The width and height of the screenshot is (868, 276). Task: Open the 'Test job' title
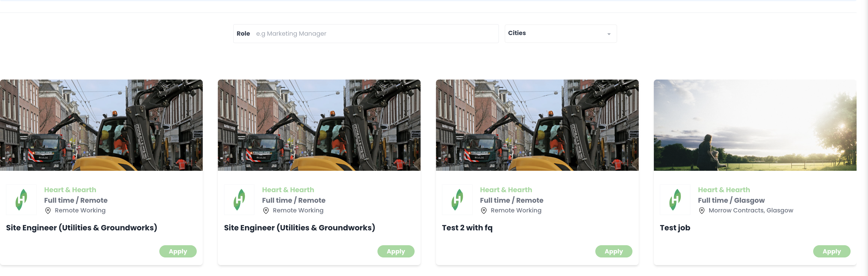coord(675,228)
